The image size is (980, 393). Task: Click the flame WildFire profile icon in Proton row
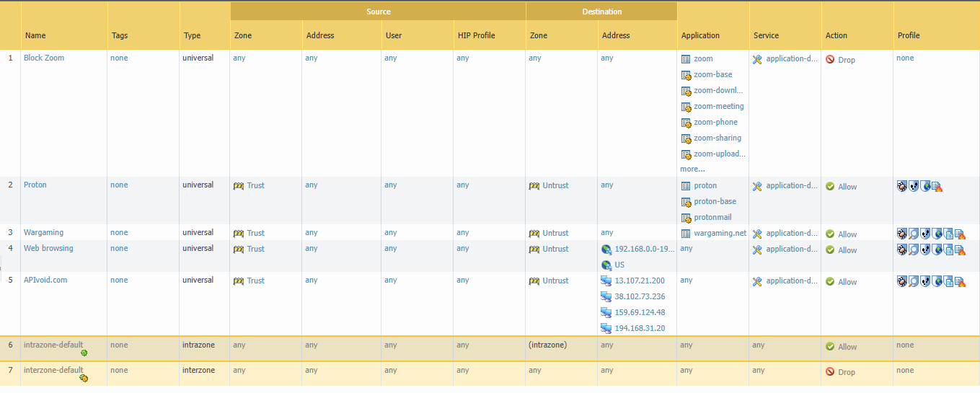click(937, 187)
